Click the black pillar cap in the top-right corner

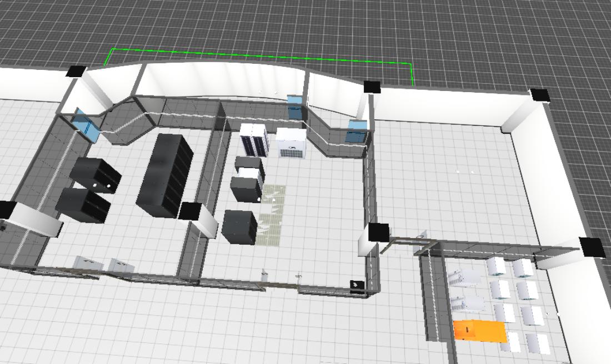tap(539, 94)
